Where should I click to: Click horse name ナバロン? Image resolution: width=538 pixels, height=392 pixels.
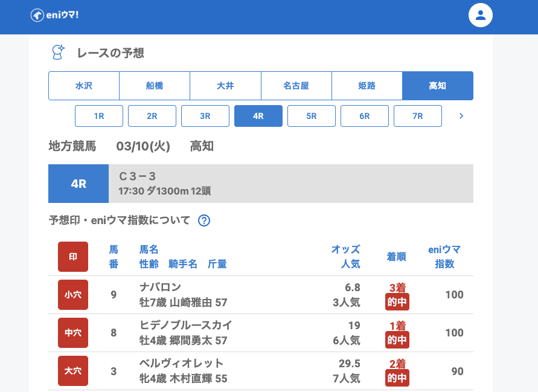coord(160,287)
